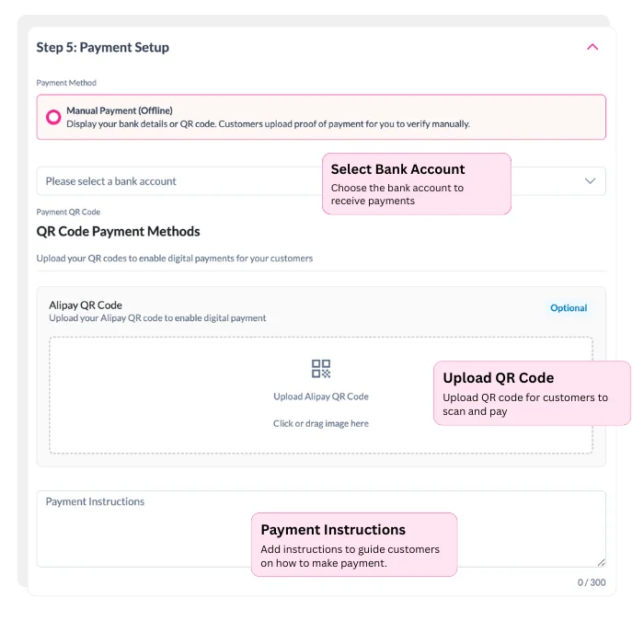Select the Manual Payment (Offline) radio button
644x644 pixels.
coord(53,117)
